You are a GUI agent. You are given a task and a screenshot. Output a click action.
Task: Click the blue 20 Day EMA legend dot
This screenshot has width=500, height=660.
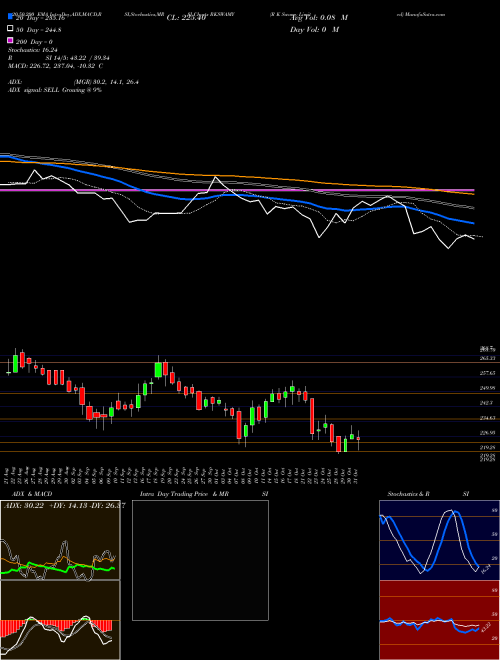(10, 17)
